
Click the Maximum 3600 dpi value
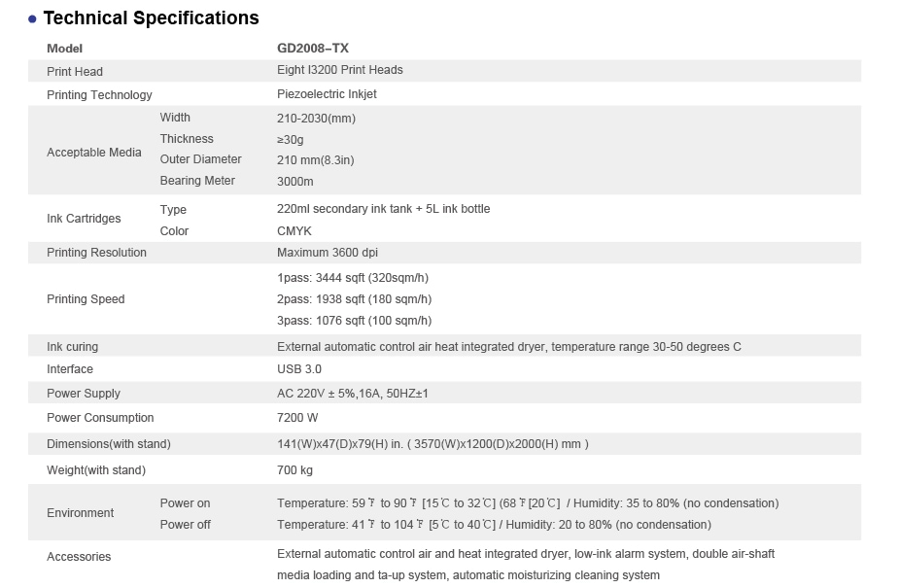tap(328, 253)
